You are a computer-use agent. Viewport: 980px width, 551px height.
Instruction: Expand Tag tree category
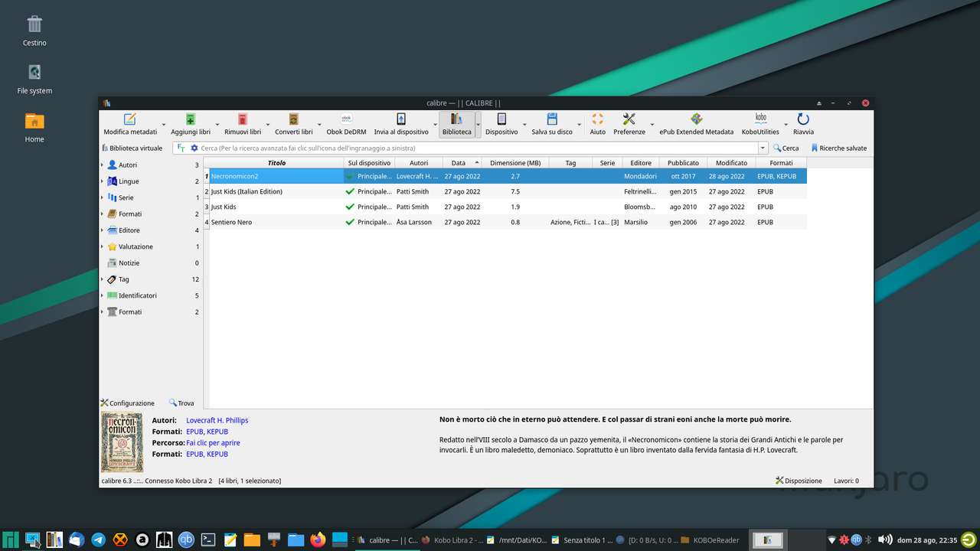[103, 279]
